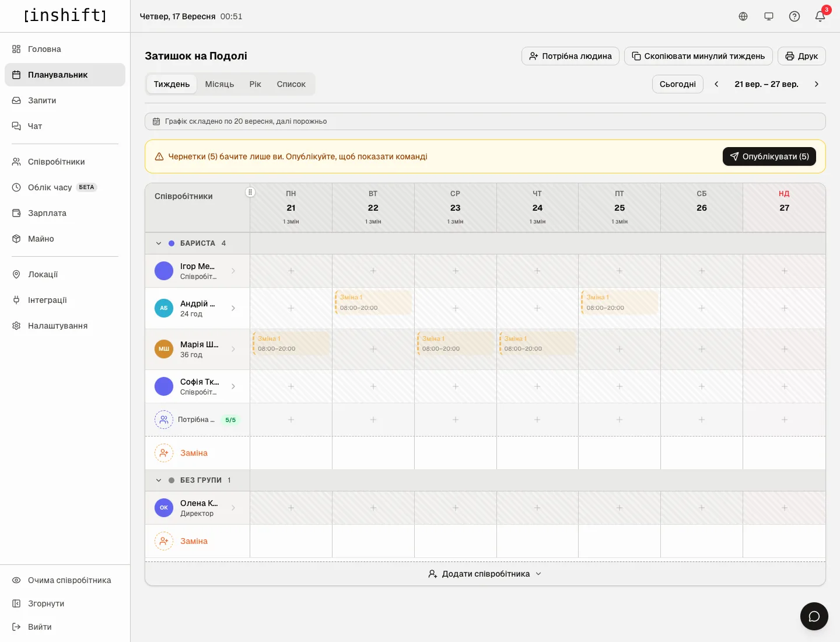Collapse the Без групи group
The image size is (840, 642).
[159, 480]
